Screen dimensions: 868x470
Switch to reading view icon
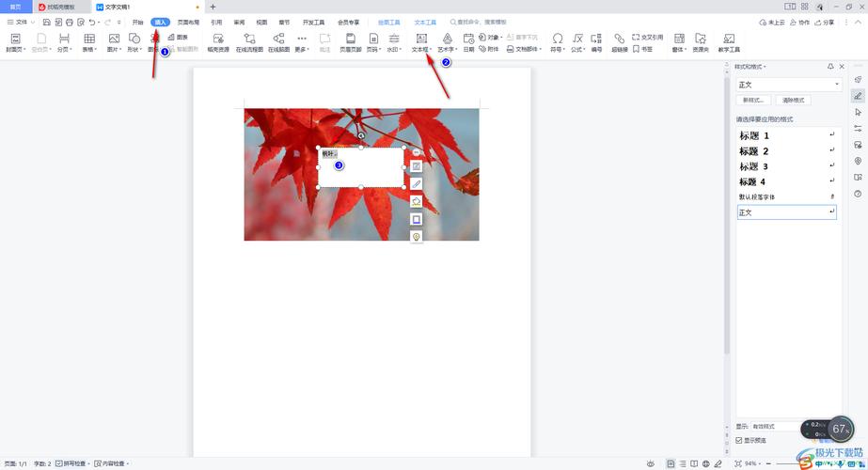(694, 464)
